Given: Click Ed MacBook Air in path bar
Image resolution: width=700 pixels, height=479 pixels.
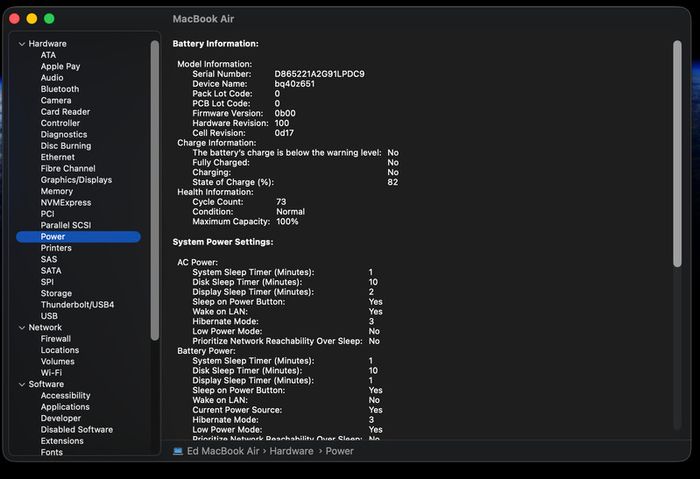Looking at the screenshot, I should point(223,451).
